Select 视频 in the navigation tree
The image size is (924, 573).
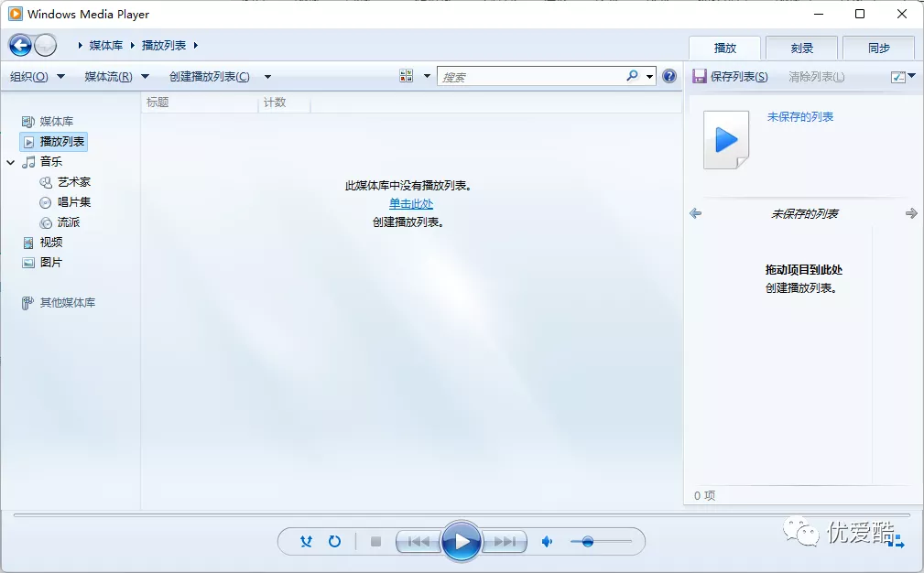(x=51, y=242)
